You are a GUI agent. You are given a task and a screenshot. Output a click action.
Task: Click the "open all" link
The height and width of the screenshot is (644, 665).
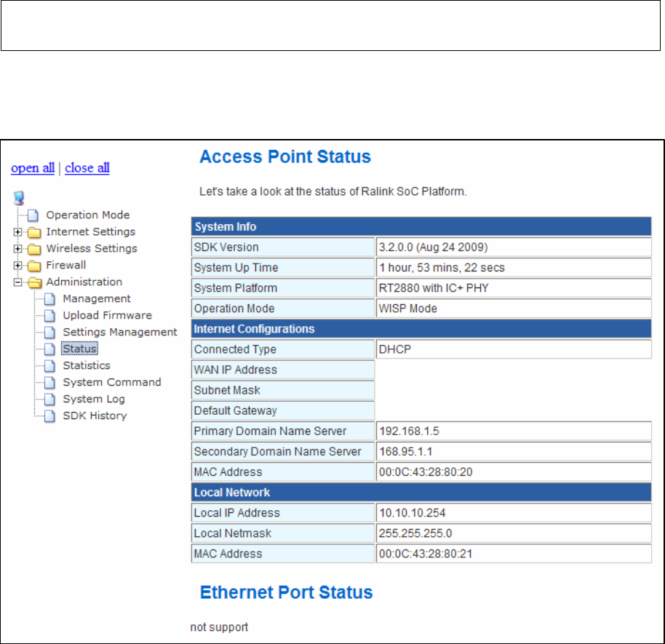click(x=33, y=168)
